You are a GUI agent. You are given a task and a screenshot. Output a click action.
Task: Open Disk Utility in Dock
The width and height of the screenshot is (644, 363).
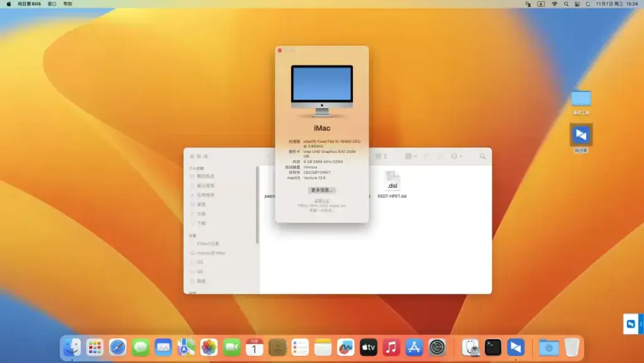tap(470, 347)
